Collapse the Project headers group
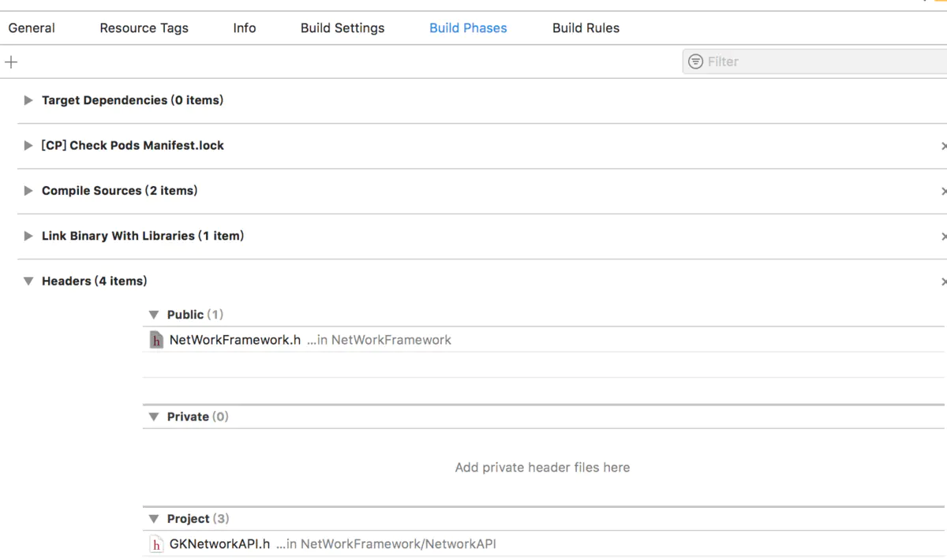The height and width of the screenshot is (560, 947). pos(154,519)
